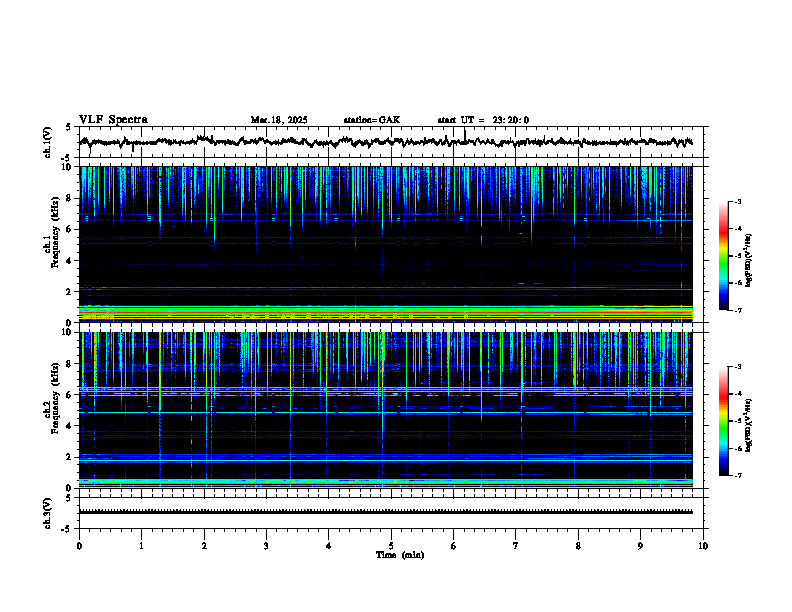The height and width of the screenshot is (612, 792).
Task: Click the start UT 23:20:0 label
Action: 483,120
